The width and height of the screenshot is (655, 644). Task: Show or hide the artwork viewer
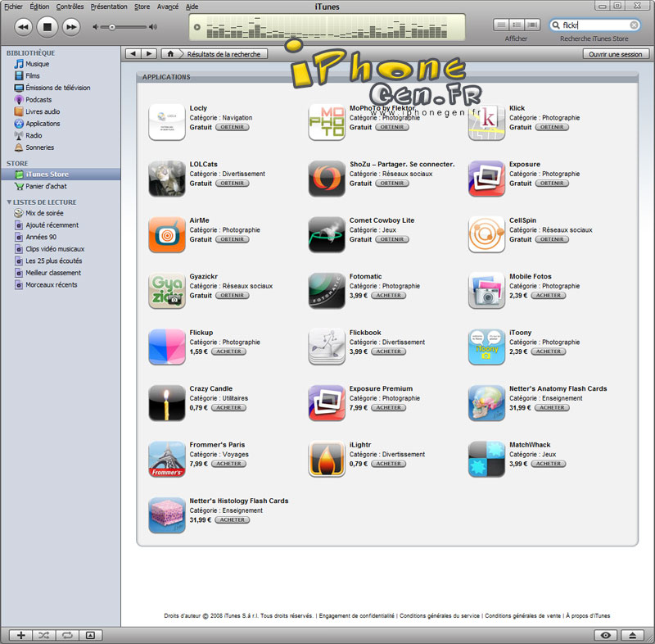(90, 635)
